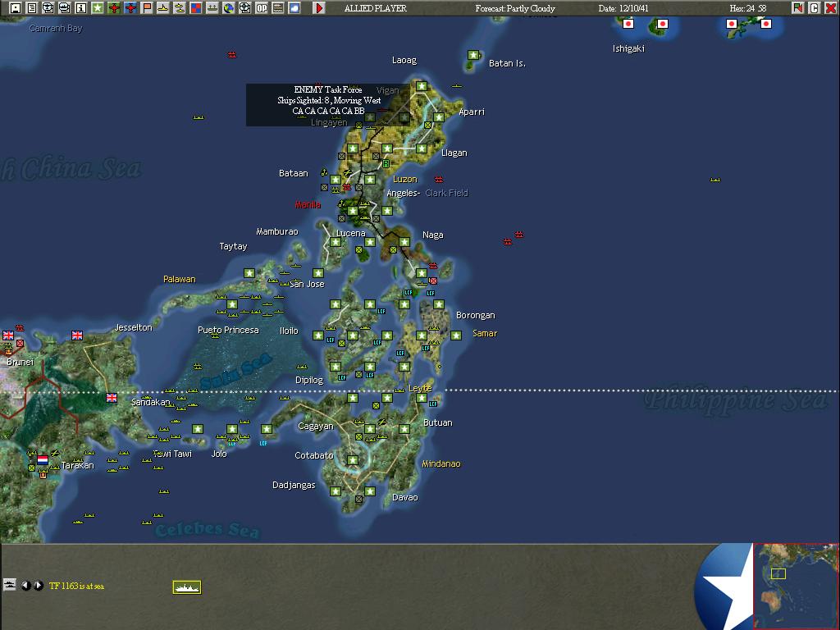840x630 pixels.
Task: Click the Tarakan label
Action: [78, 466]
